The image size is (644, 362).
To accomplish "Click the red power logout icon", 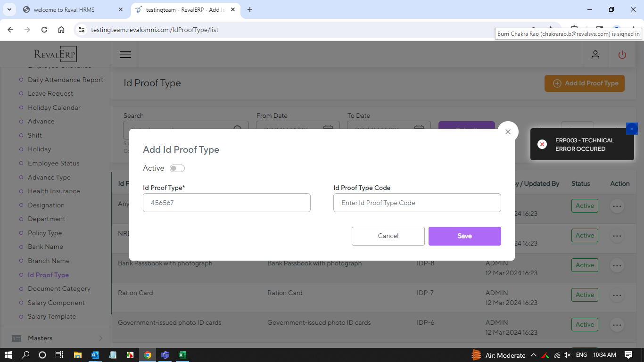I will 622,55.
